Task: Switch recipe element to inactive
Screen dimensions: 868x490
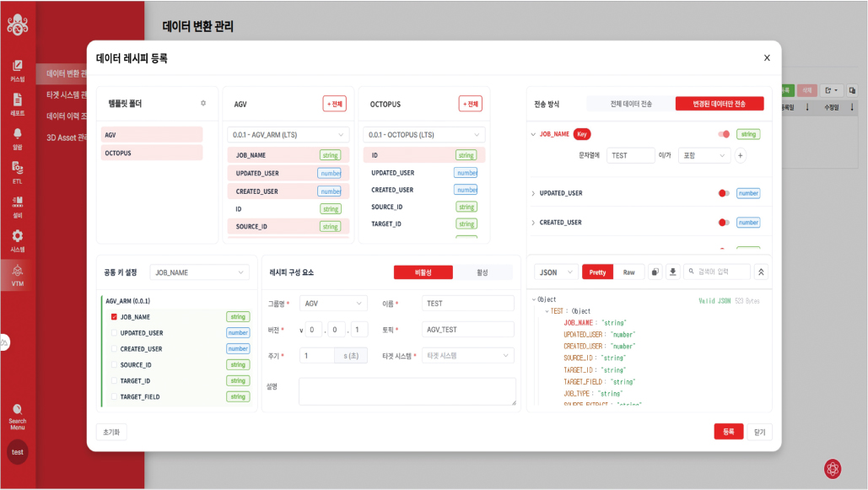Action: coord(423,272)
